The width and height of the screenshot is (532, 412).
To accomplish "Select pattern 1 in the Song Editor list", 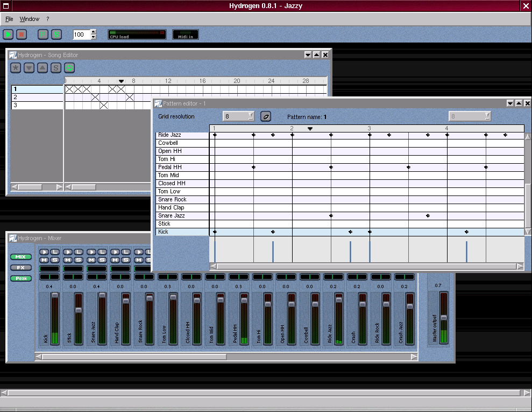I will 37,89.
